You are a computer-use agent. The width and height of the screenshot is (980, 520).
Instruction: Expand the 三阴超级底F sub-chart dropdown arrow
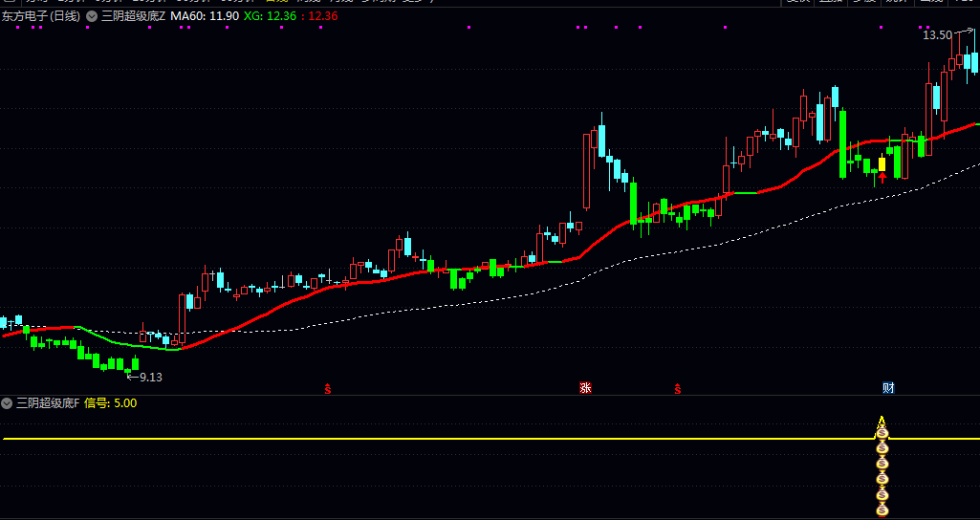[7, 403]
